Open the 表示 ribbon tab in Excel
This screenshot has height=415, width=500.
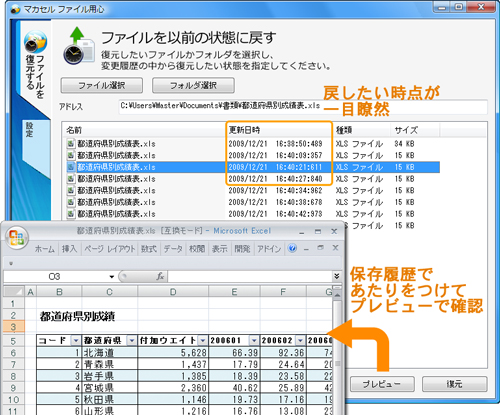(219, 249)
